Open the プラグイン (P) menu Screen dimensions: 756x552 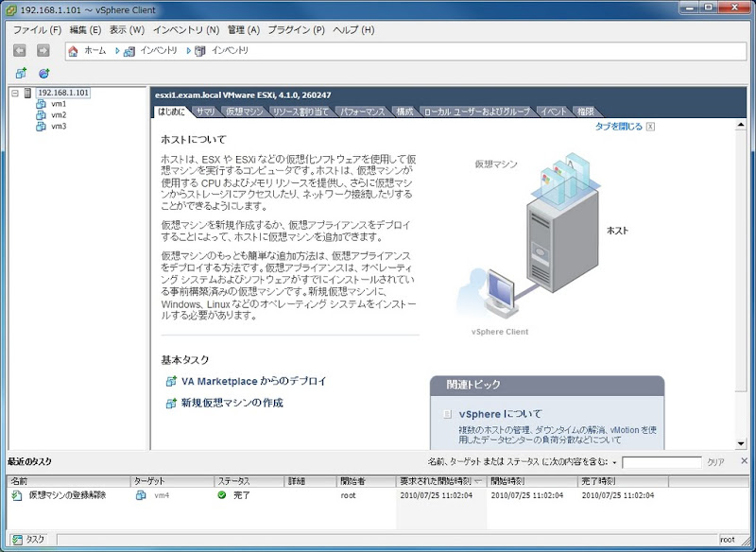click(x=296, y=30)
